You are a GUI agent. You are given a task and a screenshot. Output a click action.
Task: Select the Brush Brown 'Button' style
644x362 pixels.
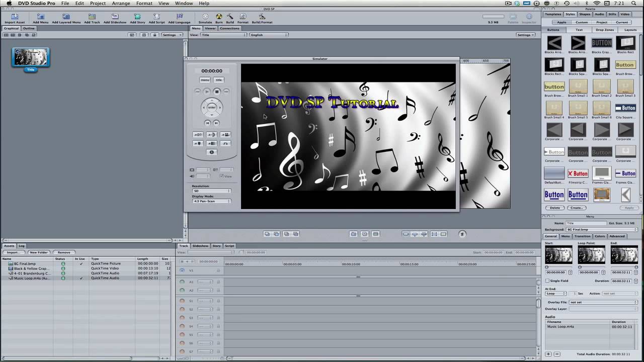coord(625,65)
